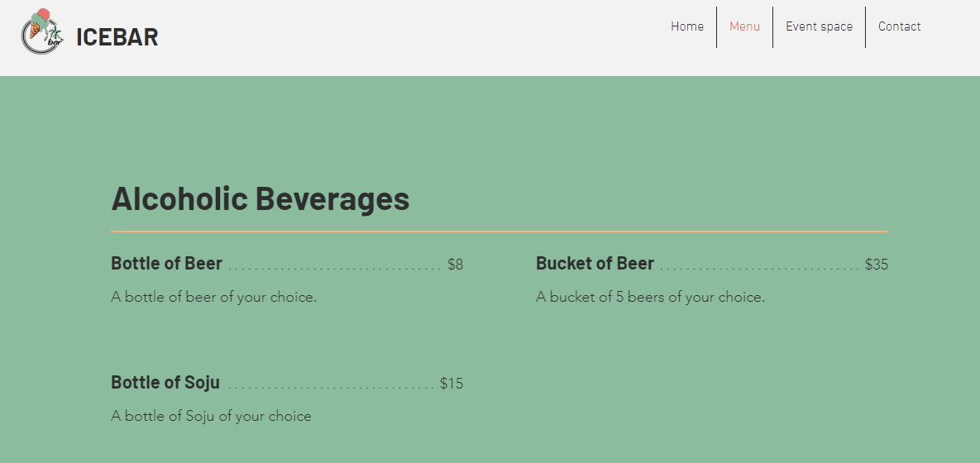The height and width of the screenshot is (463, 980).
Task: Click the orange divider line under heading
Action: tap(499, 231)
